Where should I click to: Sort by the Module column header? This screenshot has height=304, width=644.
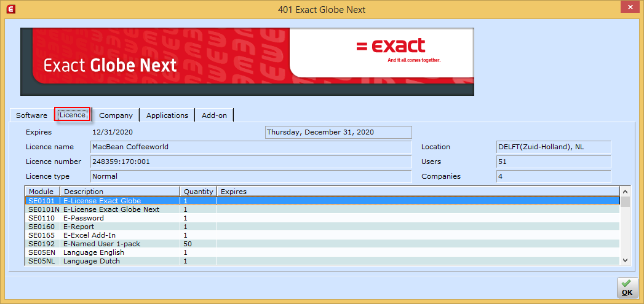click(42, 192)
